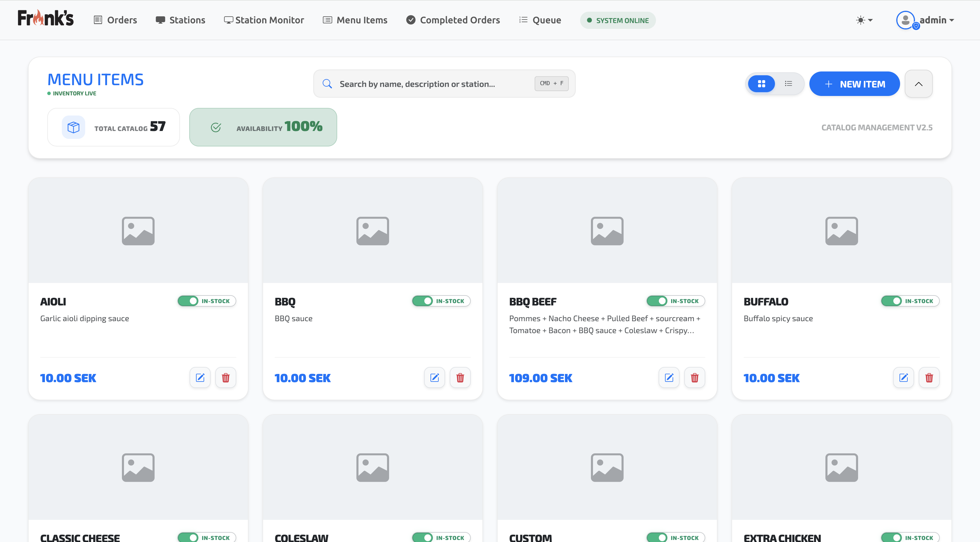The image size is (980, 542).
Task: Click the edit icon for AIOLI
Action: tap(200, 377)
